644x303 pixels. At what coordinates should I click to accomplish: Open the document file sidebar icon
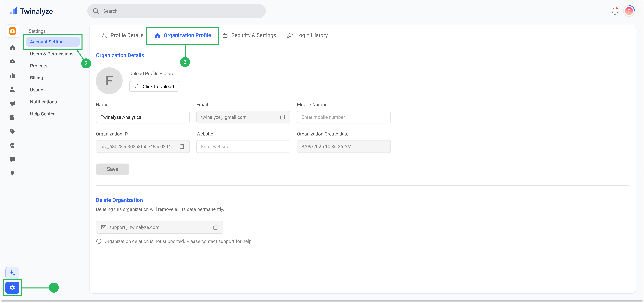[12, 117]
